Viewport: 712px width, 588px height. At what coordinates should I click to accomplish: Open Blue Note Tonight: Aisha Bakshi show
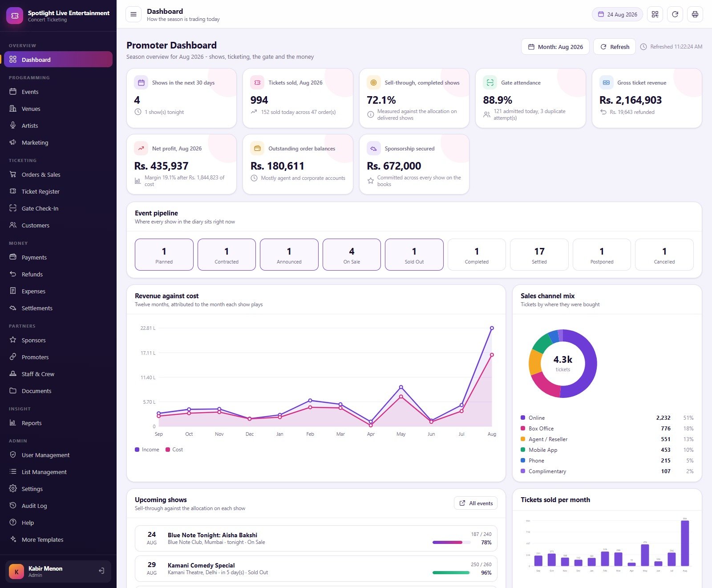pyautogui.click(x=316, y=538)
